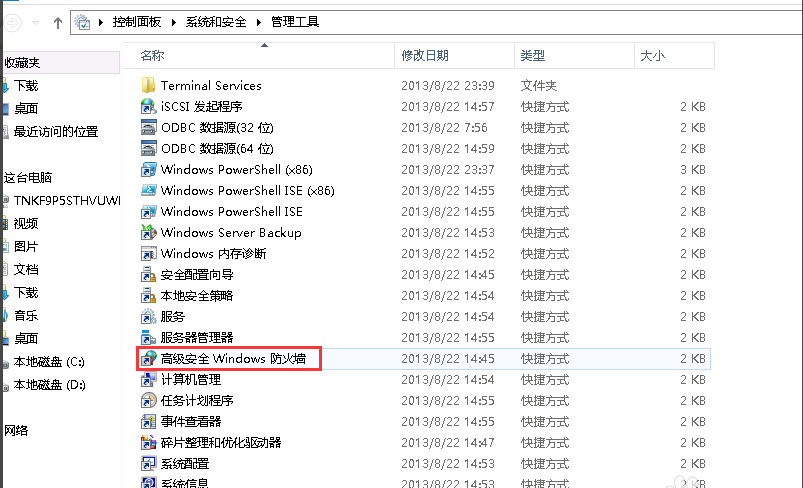
Task: Click the 高级安全 Windows 防火墙 icon
Action: pyautogui.click(x=148, y=358)
